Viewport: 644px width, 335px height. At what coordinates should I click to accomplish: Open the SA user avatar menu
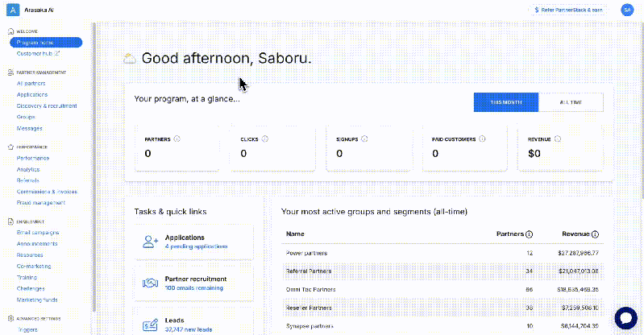(627, 10)
